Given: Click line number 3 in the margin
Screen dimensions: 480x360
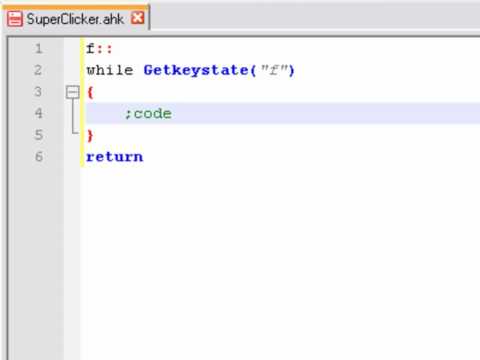Looking at the screenshot, I should point(38,92).
